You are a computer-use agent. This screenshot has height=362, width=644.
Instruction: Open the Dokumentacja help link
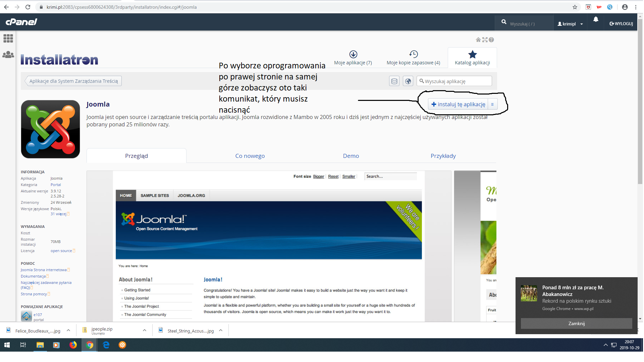[x=33, y=276]
